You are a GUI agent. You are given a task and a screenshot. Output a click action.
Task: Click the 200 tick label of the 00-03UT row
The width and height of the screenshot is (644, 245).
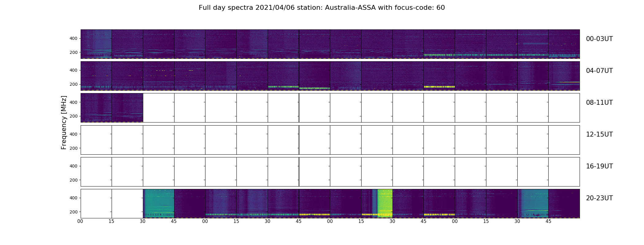pos(74,52)
